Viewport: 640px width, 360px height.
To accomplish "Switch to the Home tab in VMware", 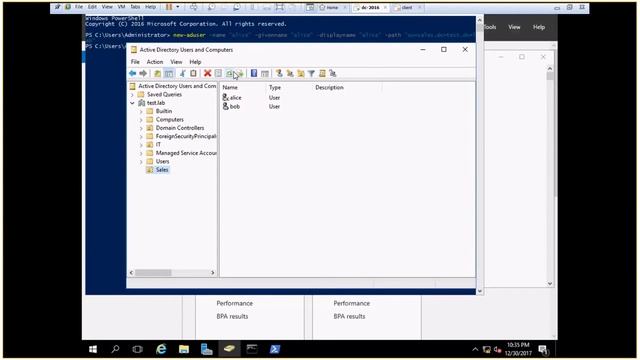I will 332,7.
